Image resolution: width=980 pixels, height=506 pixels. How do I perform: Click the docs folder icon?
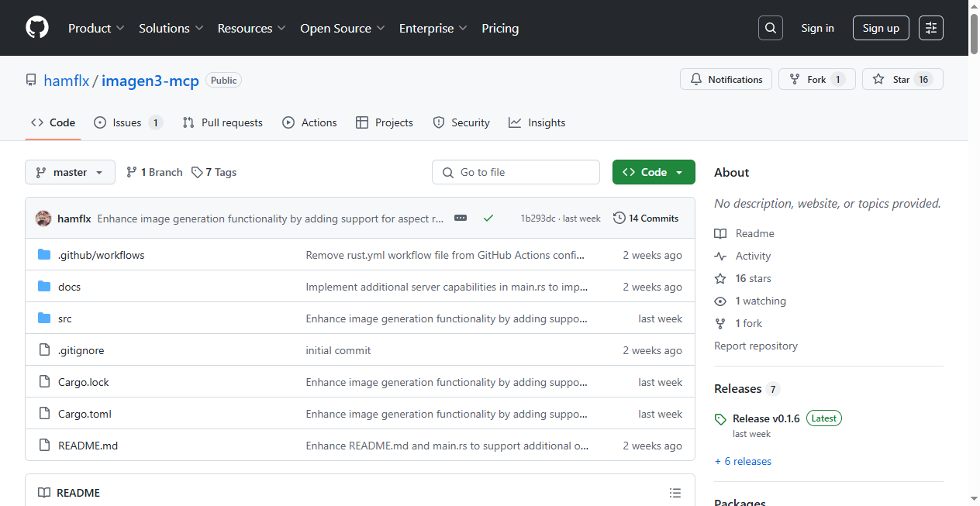point(44,287)
